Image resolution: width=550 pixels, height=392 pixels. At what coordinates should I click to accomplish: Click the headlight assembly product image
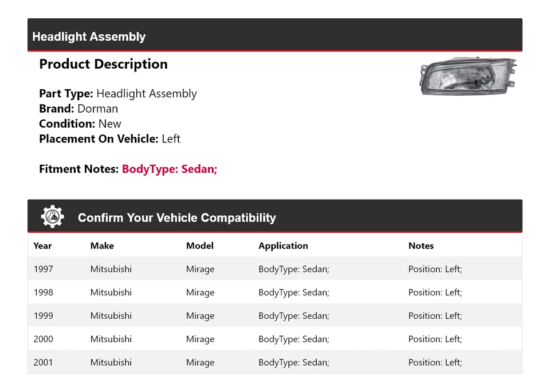click(468, 76)
